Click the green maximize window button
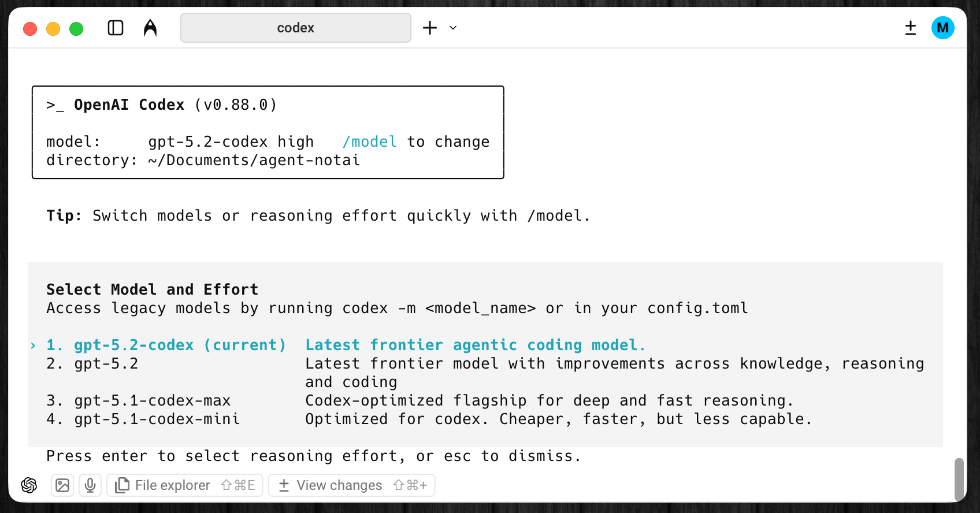The image size is (980, 513). tap(76, 28)
